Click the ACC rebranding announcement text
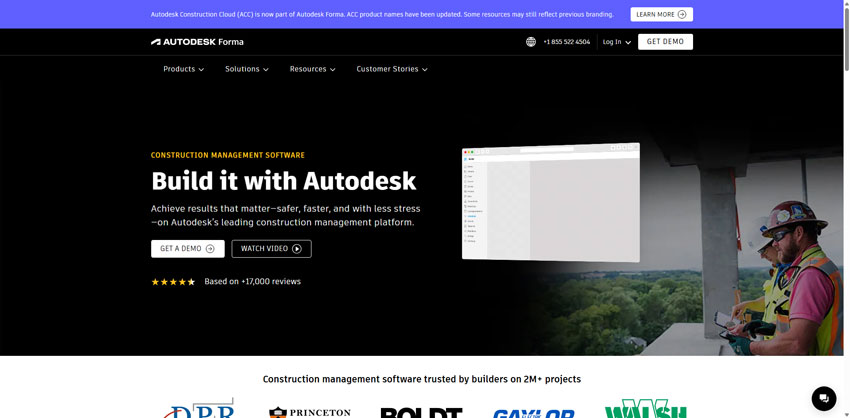Screen dimensions: 850x418 (382, 15)
